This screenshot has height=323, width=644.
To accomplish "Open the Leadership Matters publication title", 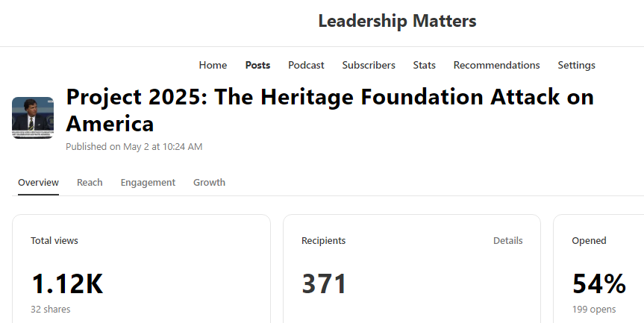I will pyautogui.click(x=397, y=21).
